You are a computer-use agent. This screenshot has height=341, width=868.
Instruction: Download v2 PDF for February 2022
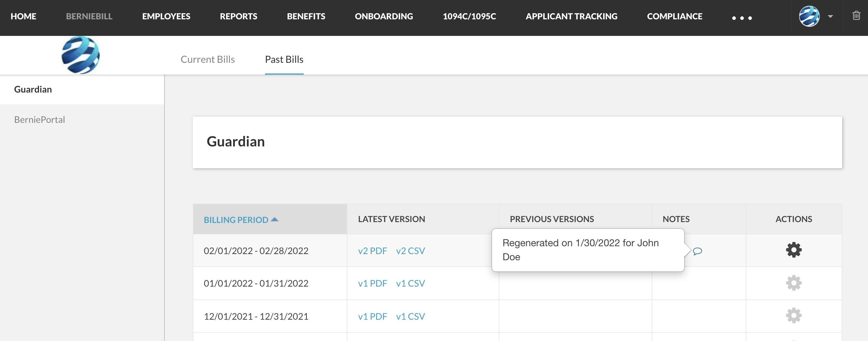click(x=372, y=251)
